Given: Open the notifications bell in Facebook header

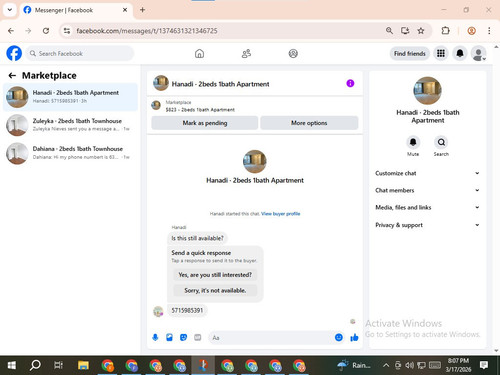Looking at the screenshot, I should (460, 53).
